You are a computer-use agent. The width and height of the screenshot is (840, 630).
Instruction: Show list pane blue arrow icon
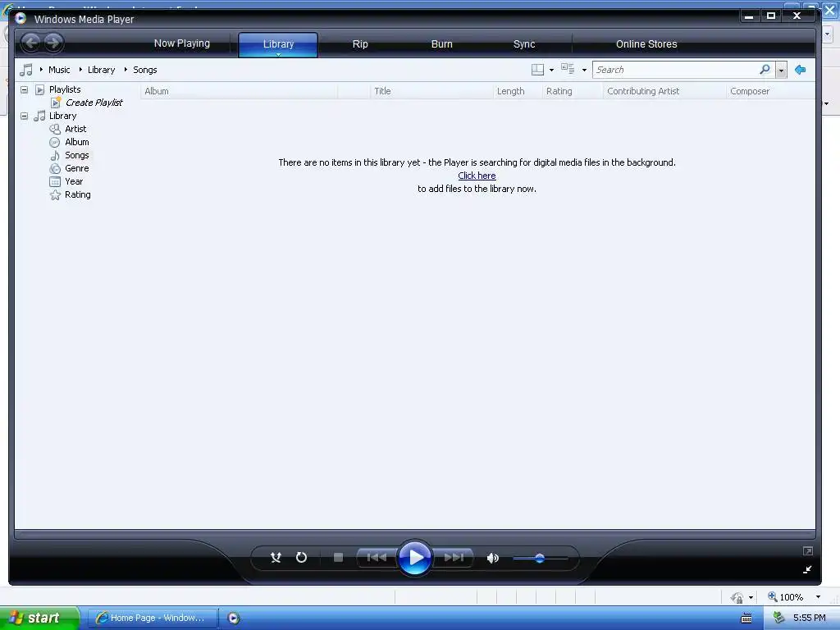[801, 70]
